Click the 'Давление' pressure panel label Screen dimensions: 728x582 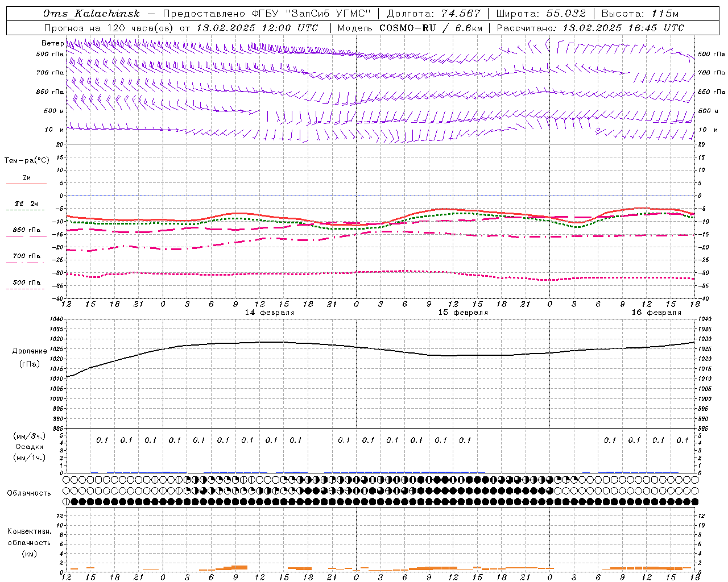(x=30, y=351)
